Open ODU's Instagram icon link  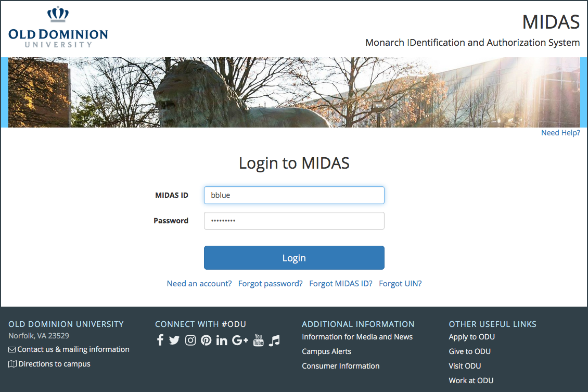pos(190,340)
